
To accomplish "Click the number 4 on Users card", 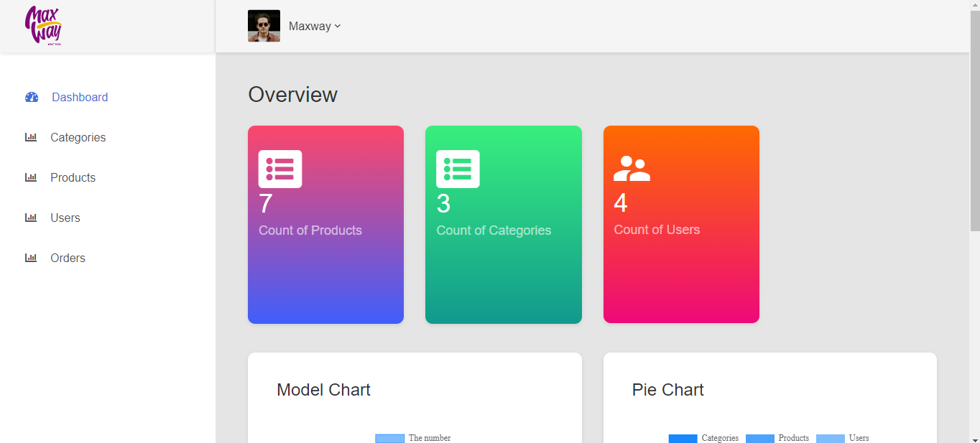I will (x=621, y=203).
